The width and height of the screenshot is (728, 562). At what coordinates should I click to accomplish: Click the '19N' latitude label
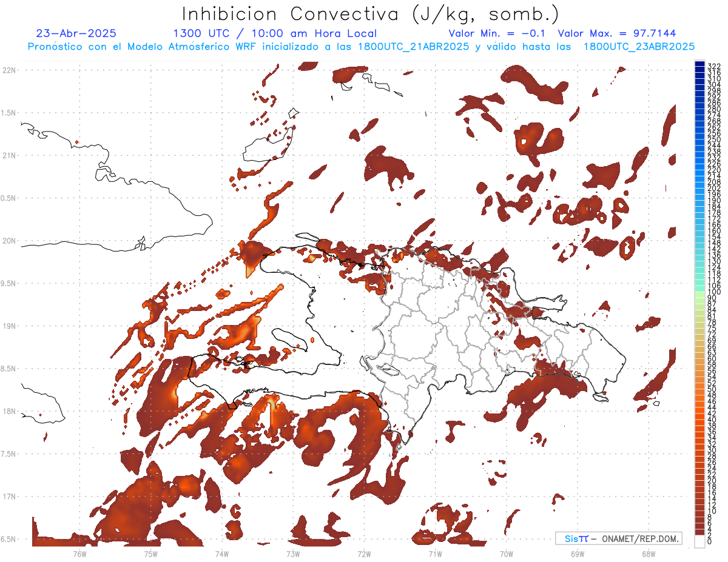(x=8, y=326)
